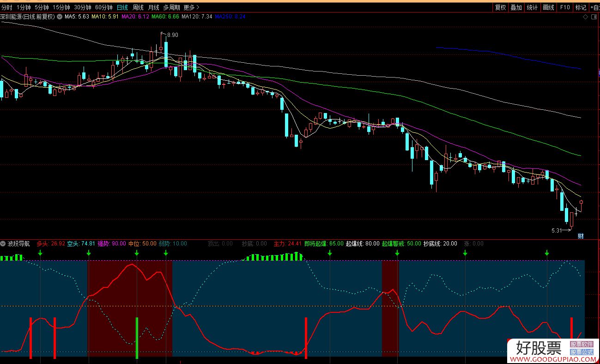Click the MA250: 8.24 indicator label
This screenshot has width=600, height=364.
[x=230, y=17]
